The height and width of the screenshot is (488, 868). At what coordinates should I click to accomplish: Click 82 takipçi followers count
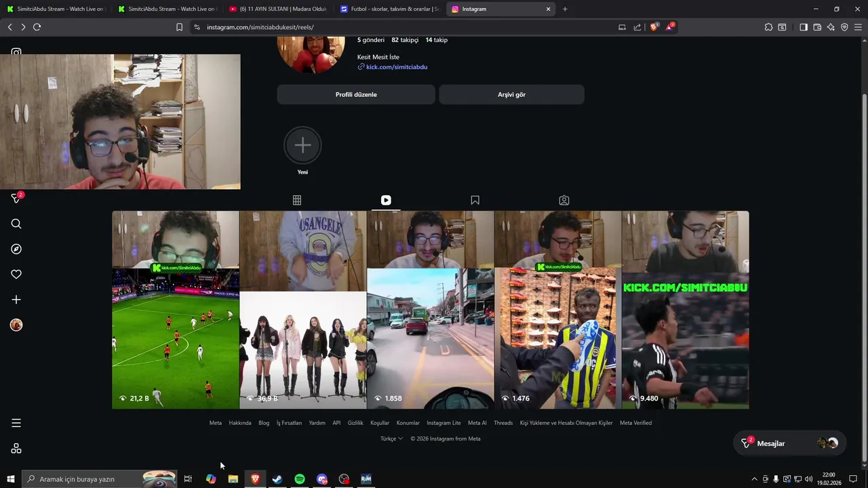click(x=405, y=40)
